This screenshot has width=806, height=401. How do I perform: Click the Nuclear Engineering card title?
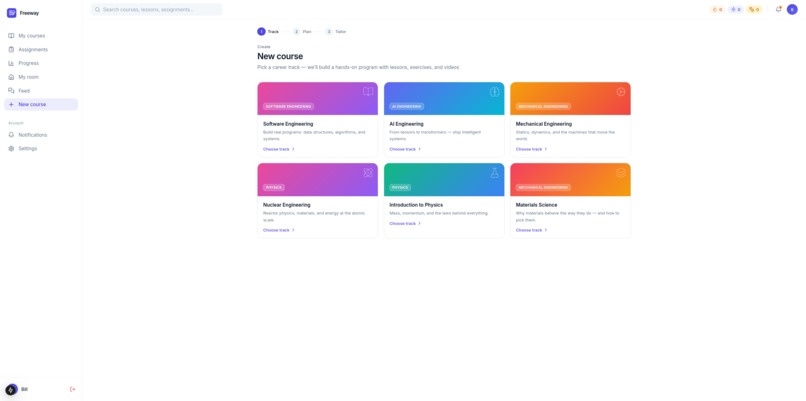pyautogui.click(x=287, y=205)
